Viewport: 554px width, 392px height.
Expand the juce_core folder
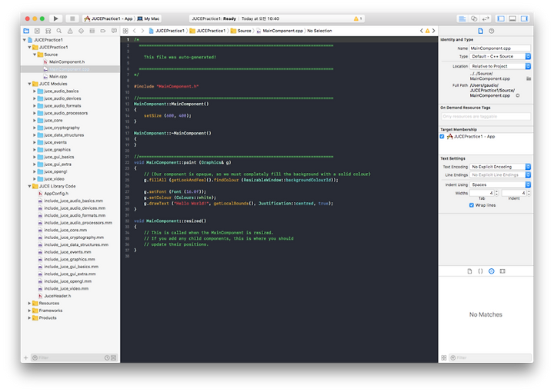tap(35, 121)
